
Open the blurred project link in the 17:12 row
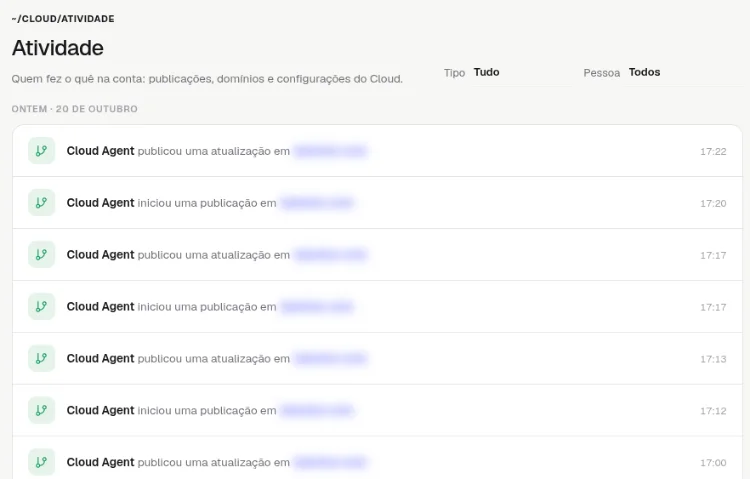tap(318, 411)
